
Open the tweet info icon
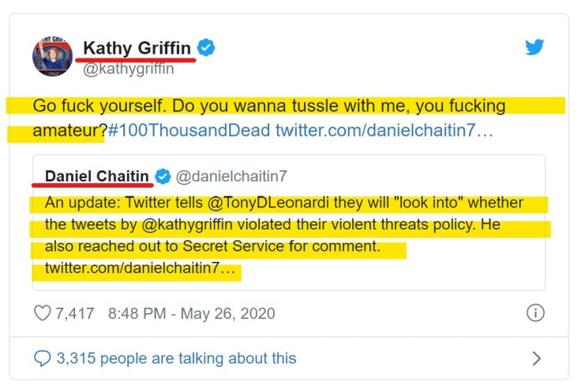535,313
